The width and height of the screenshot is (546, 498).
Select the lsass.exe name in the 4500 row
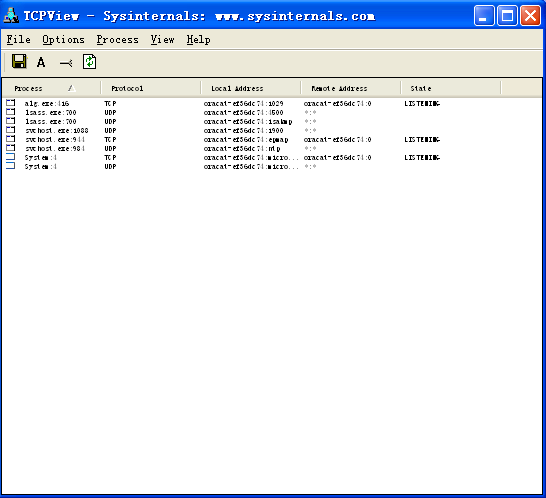[50, 112]
